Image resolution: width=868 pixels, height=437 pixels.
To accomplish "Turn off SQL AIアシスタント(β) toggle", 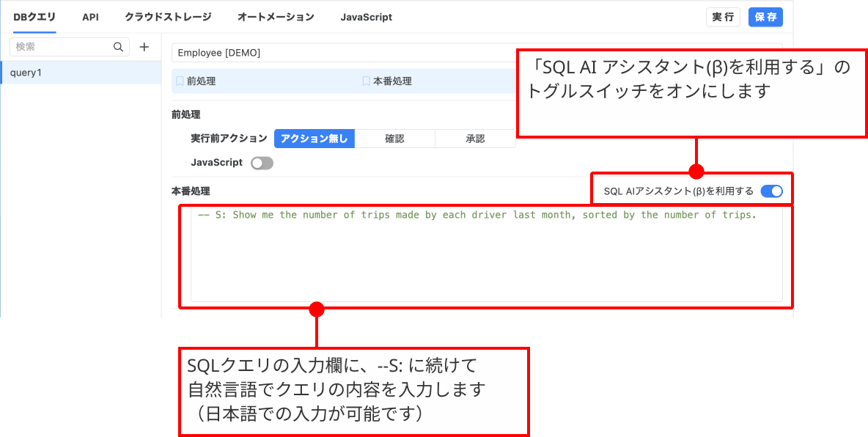I will [x=771, y=191].
